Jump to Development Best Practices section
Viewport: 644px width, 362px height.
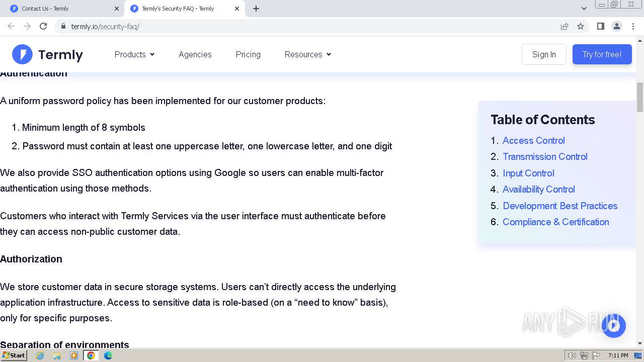(560, 206)
